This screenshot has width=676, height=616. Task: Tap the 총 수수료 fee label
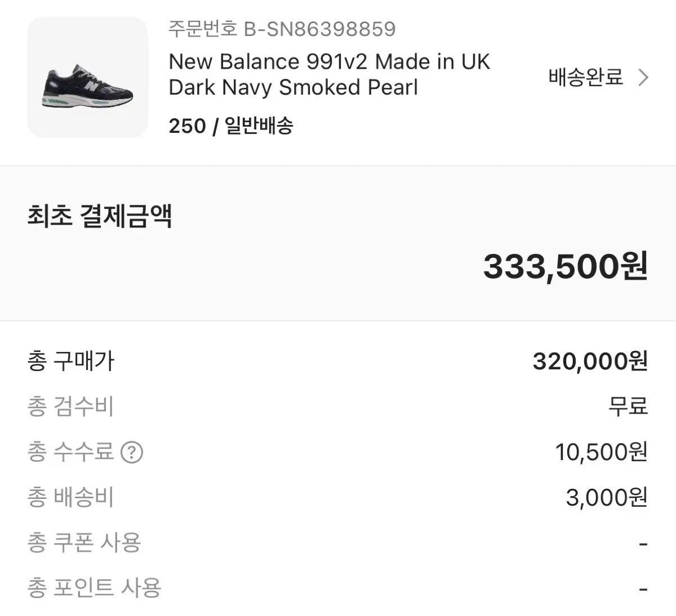(x=70, y=452)
